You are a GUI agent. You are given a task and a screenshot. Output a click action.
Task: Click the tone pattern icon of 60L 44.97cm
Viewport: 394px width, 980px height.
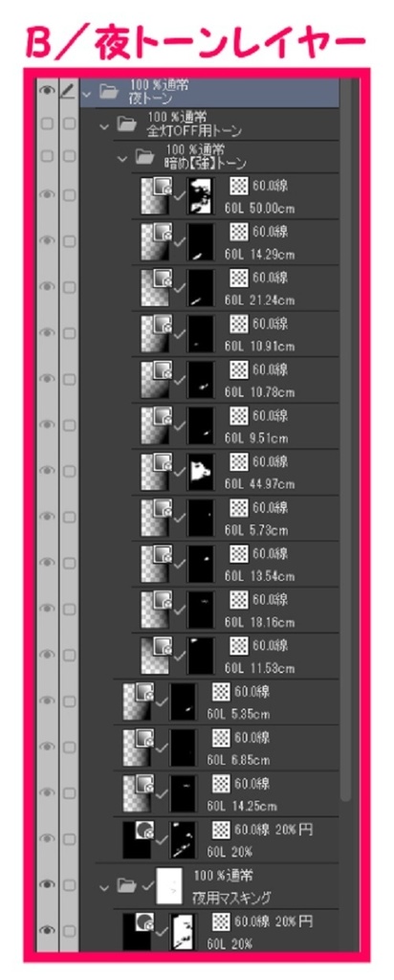coord(238,462)
